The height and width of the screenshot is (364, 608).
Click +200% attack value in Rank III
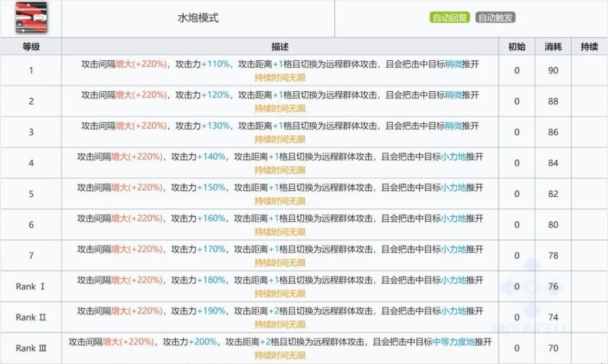pyautogui.click(x=203, y=342)
